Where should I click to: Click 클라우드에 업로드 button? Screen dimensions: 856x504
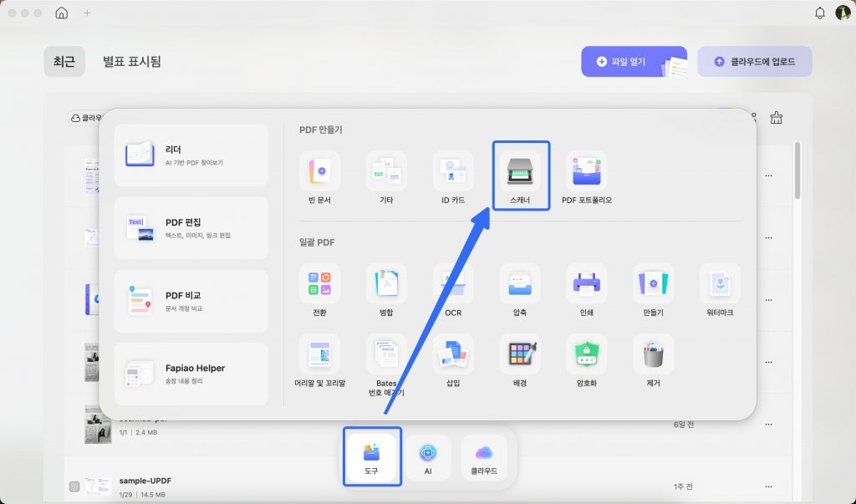click(x=755, y=62)
